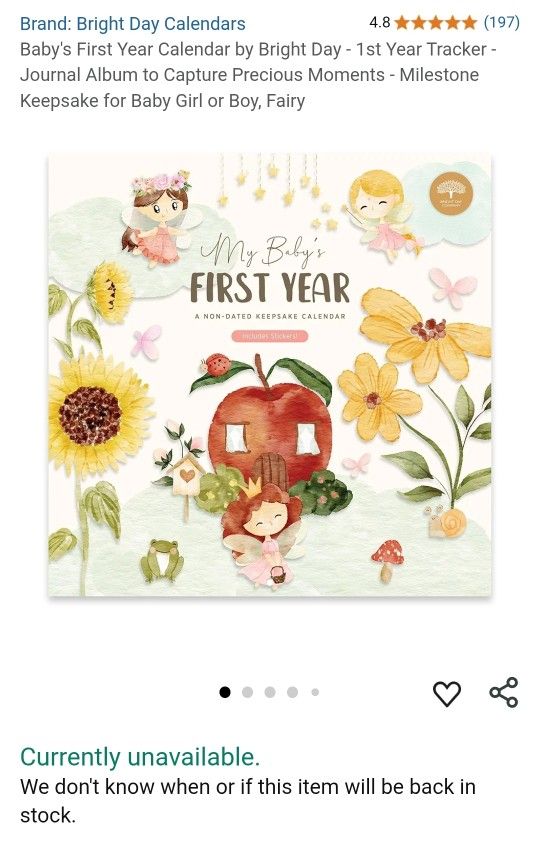Tap the 'FIRST YEAR' cover title
This screenshot has height=843, width=540.
(269, 287)
